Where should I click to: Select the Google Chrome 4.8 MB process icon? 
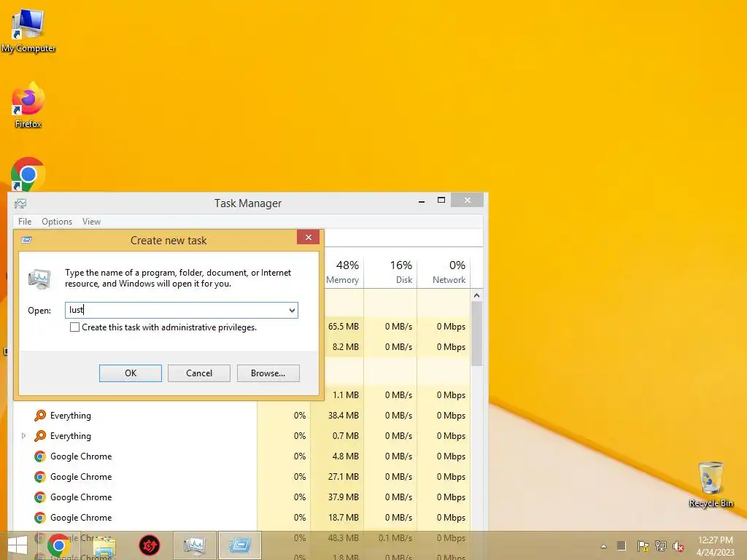coord(40,456)
